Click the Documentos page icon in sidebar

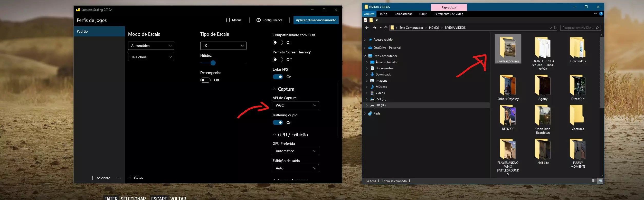372,68
